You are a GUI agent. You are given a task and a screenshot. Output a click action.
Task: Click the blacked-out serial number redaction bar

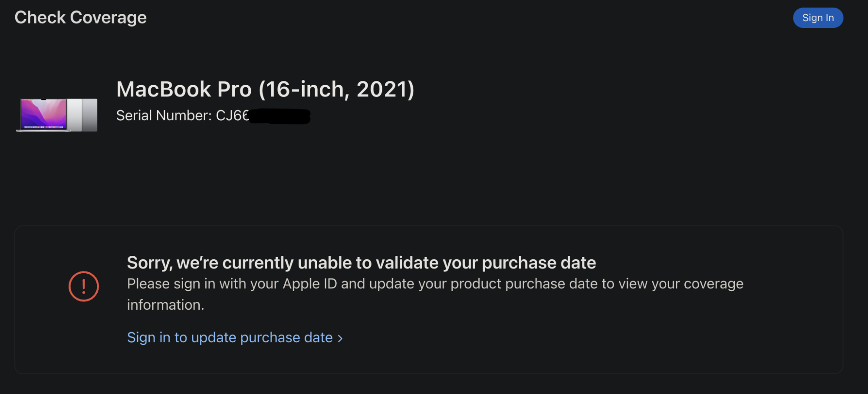[x=280, y=116]
